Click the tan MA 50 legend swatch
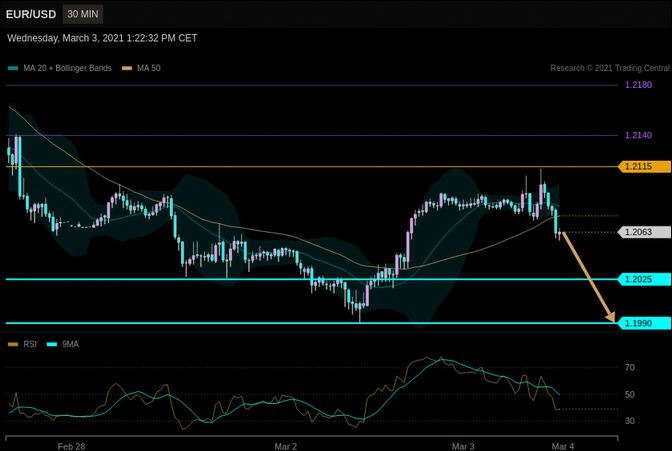Screen dimensions: 672x451 127,68
